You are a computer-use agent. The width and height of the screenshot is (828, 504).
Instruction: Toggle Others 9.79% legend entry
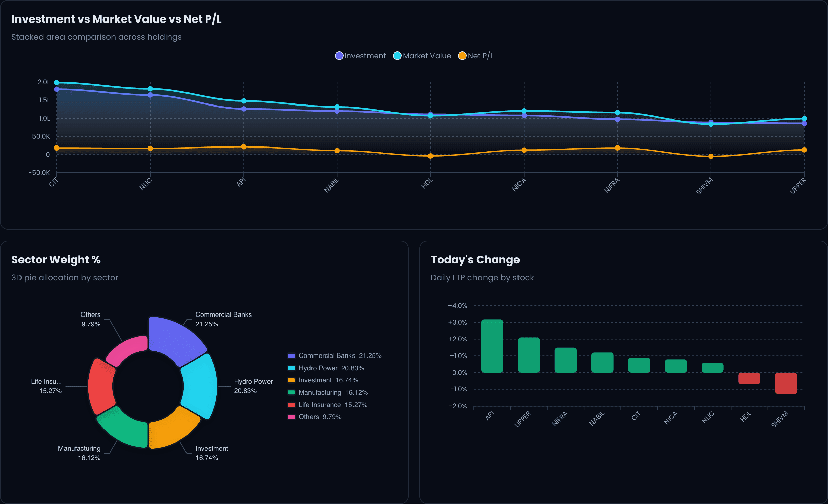pyautogui.click(x=315, y=417)
